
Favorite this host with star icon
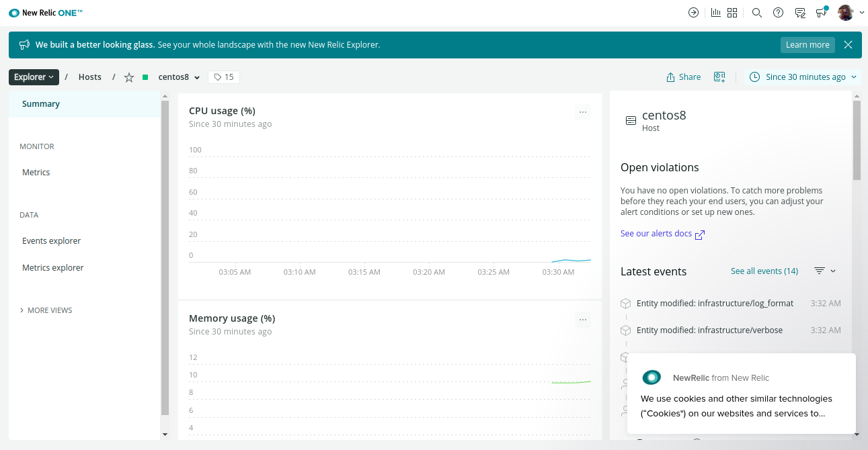(x=129, y=77)
